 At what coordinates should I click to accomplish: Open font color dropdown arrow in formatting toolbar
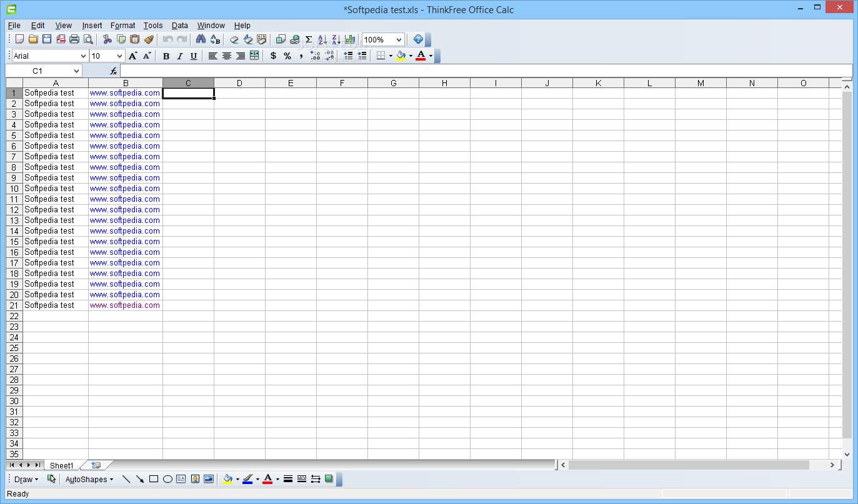[x=431, y=56]
